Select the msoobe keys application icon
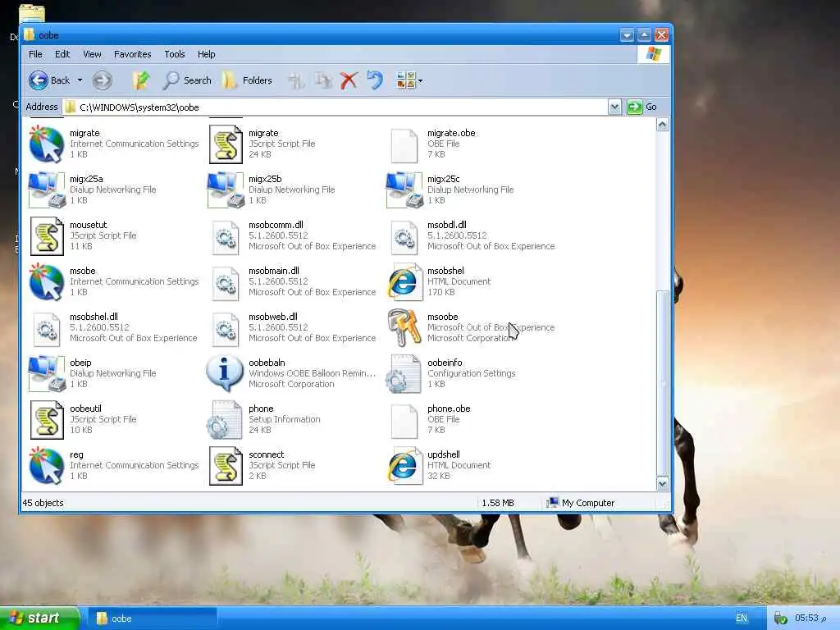Viewport: 840px width, 630px height. 404,328
